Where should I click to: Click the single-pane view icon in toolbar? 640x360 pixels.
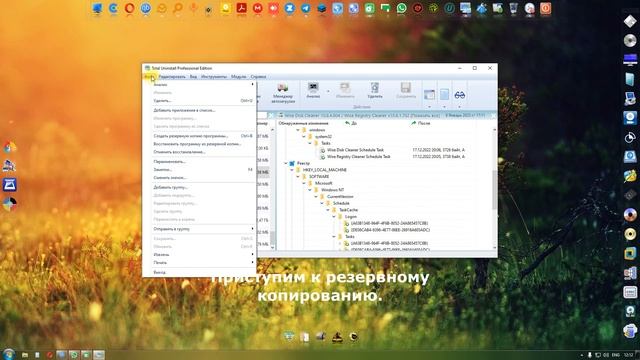pos(444,95)
